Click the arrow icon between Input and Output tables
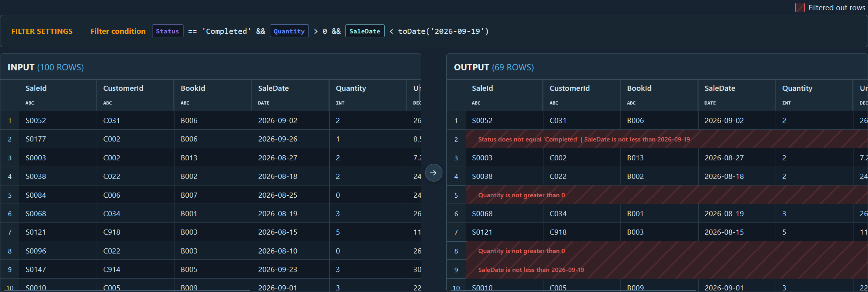Viewport: 868px width, 292px height. 433,173
